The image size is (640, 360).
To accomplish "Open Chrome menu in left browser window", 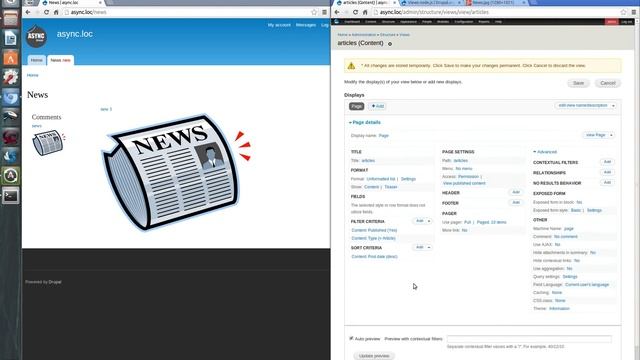I will tap(324, 12).
